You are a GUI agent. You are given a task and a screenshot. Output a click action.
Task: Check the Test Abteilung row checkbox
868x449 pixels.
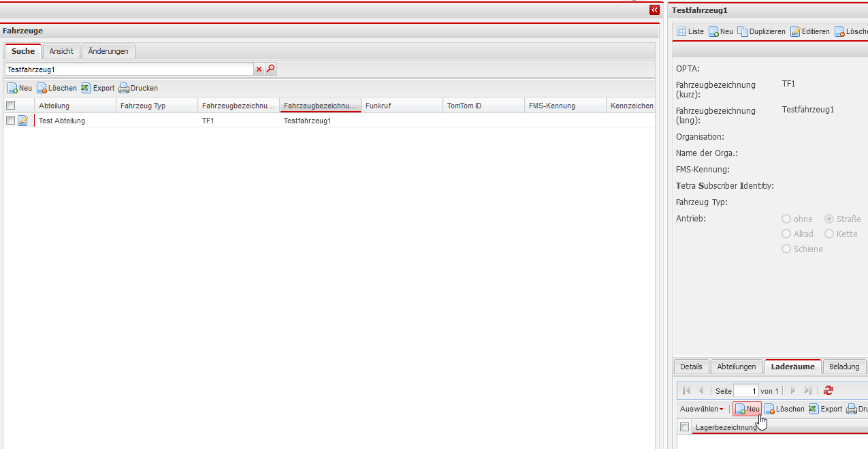pos(10,121)
